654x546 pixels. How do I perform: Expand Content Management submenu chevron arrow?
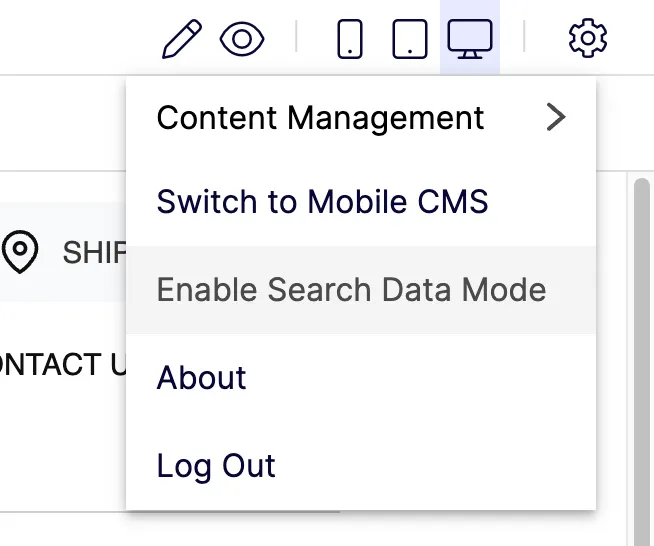click(556, 117)
